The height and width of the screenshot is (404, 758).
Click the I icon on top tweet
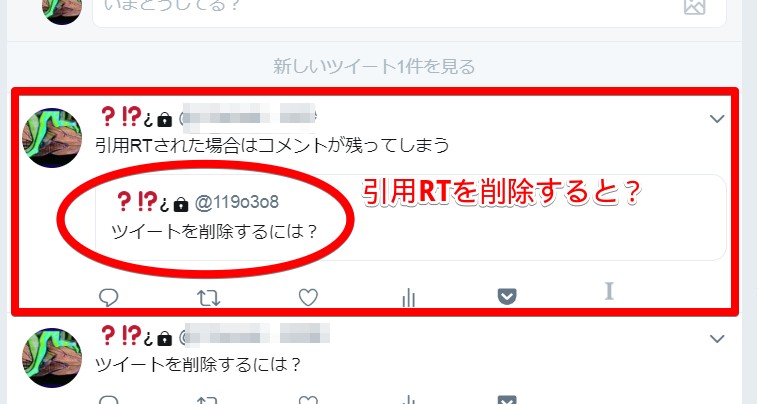coord(609,291)
